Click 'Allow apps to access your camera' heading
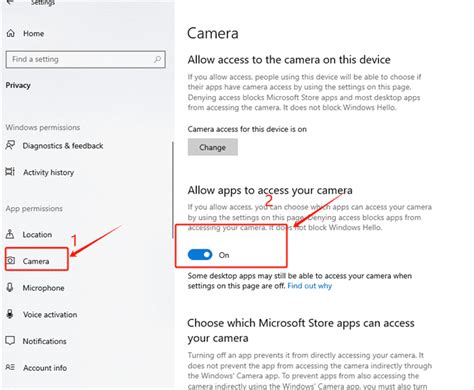The image size is (474, 390). [270, 190]
